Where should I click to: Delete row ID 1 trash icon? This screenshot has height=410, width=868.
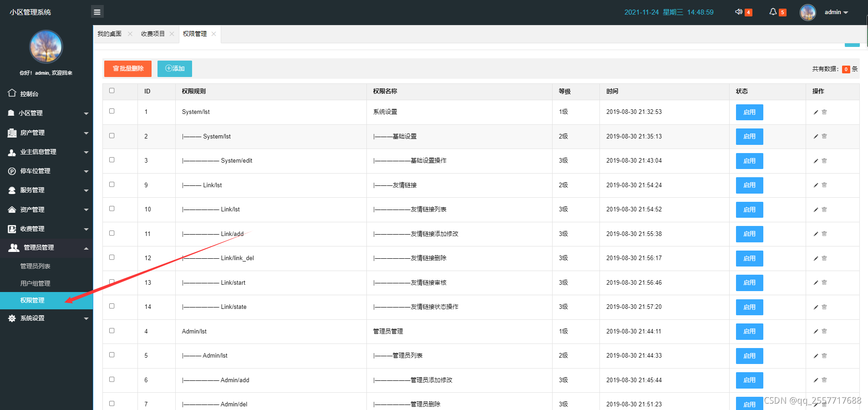tap(824, 112)
